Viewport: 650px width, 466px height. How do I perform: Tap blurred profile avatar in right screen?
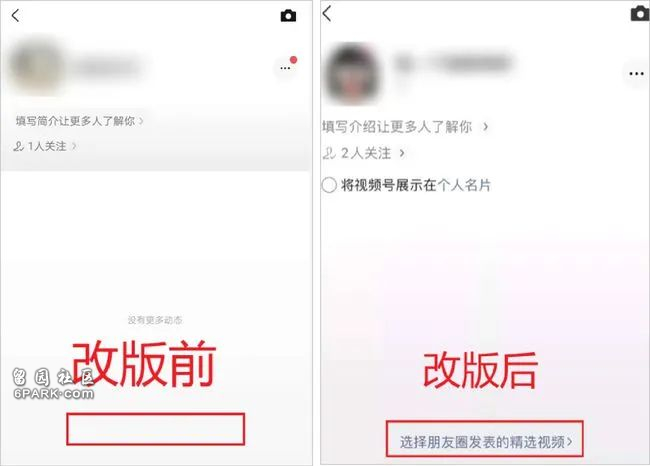click(x=352, y=74)
